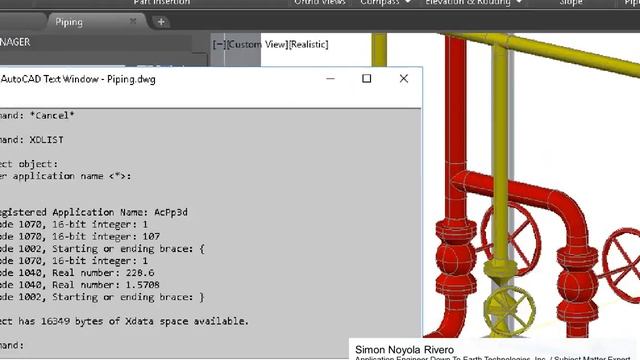
Task: Close the AutoCAD Text Window
Action: pyautogui.click(x=404, y=78)
